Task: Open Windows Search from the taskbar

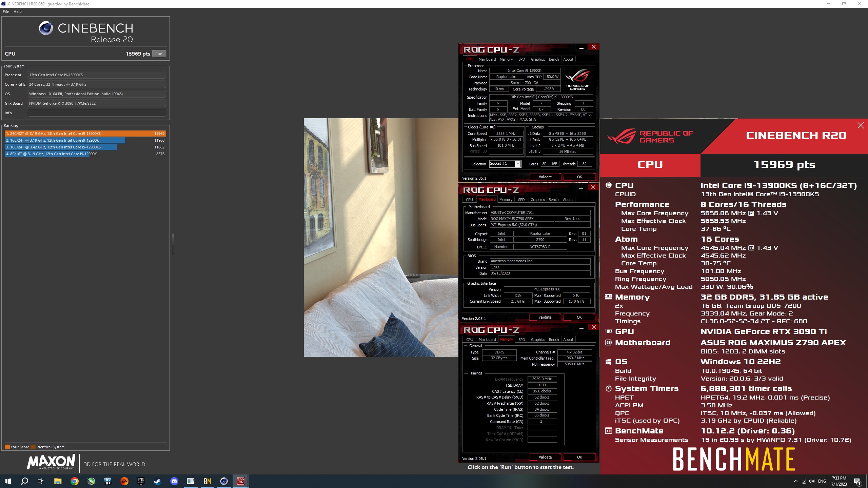Action: (x=24, y=481)
